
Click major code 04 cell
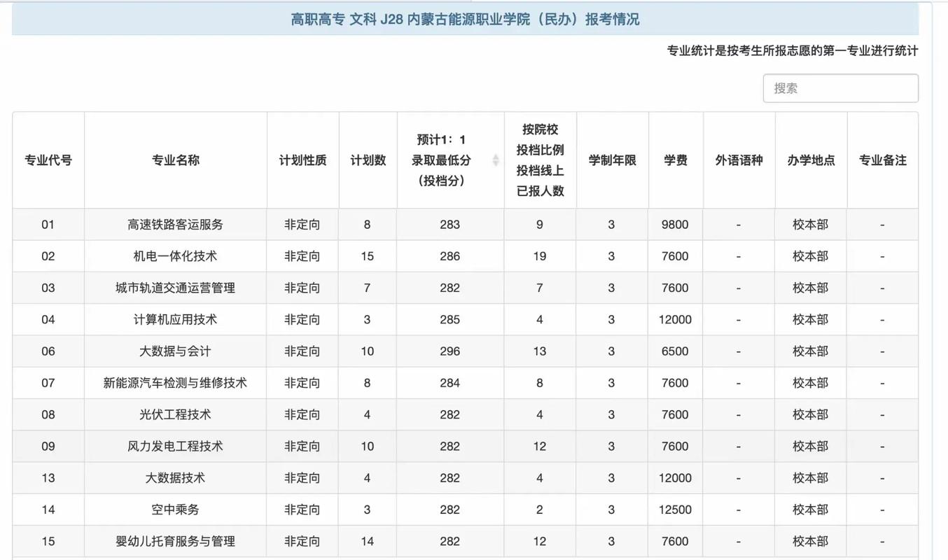48,319
